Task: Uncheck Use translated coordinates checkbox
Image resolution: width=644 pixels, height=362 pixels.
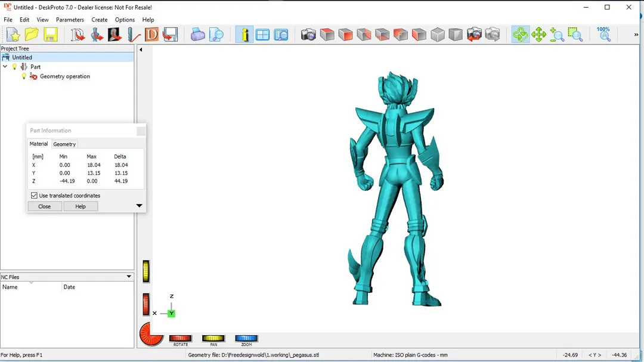Action: 34,196
